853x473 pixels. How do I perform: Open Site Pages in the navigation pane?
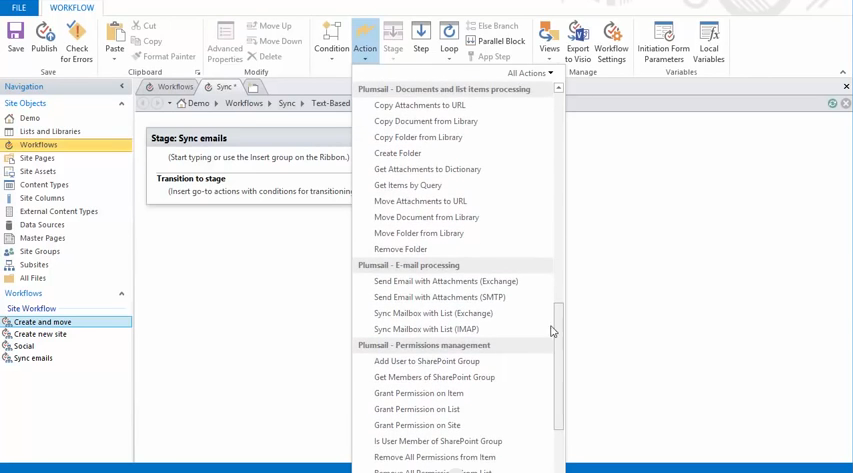[37, 158]
